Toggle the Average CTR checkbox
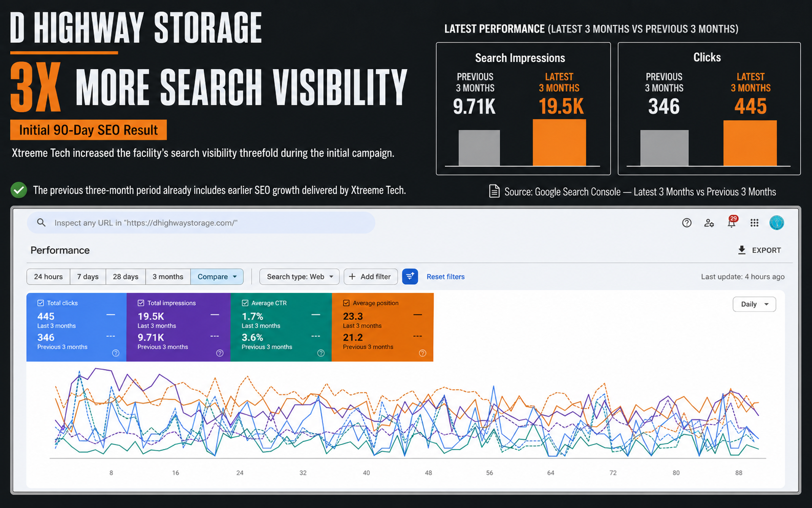812x508 pixels. click(x=245, y=303)
